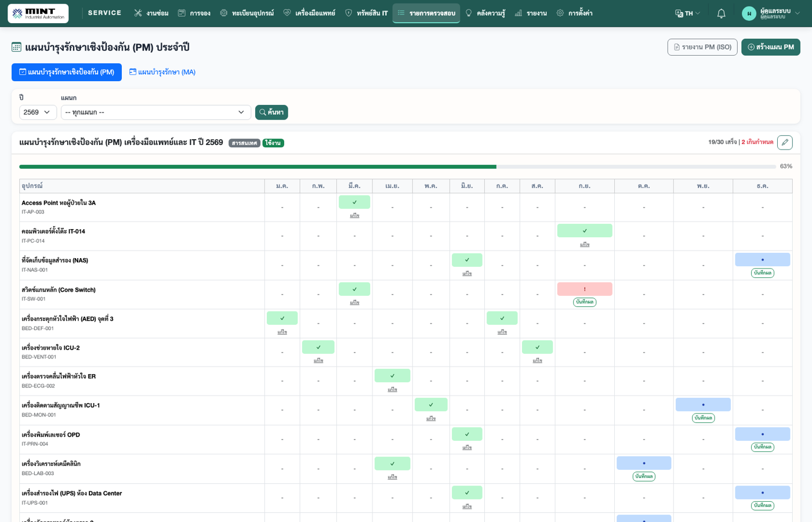Click the ใช้งาน status badge
Screen dimensions: 812x522
point(273,143)
